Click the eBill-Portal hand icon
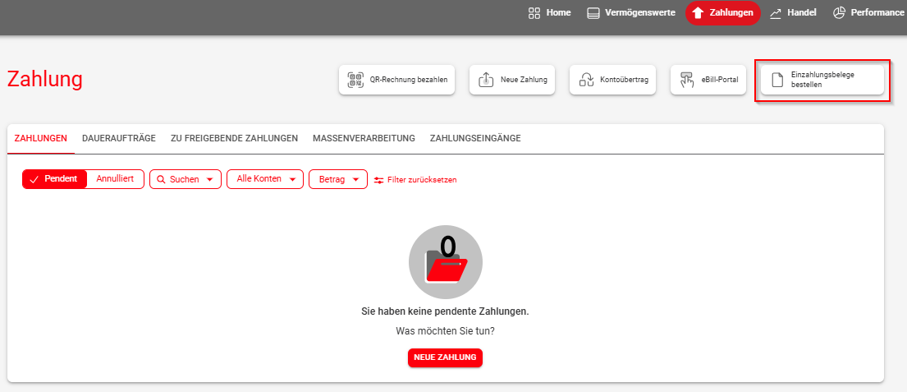This screenshot has height=392, width=907. [x=687, y=80]
